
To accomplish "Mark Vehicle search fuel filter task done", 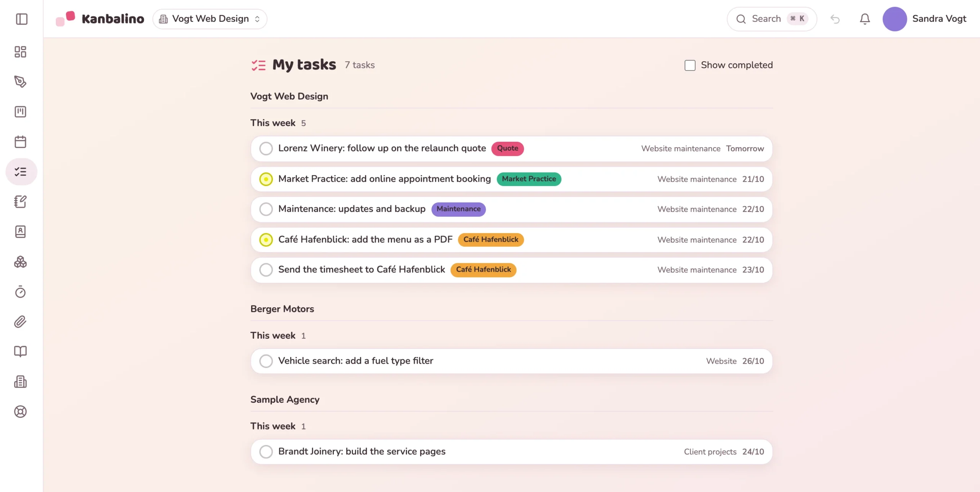I will [x=266, y=361].
